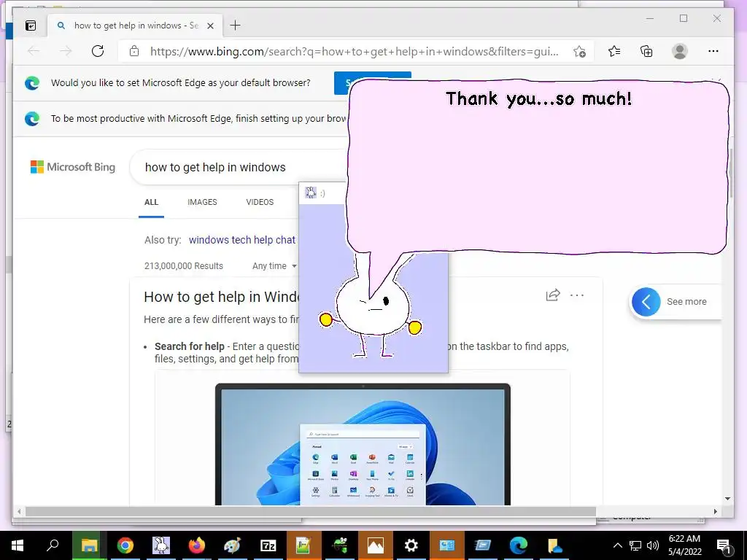Open 7-Zip from taskbar

[268, 545]
